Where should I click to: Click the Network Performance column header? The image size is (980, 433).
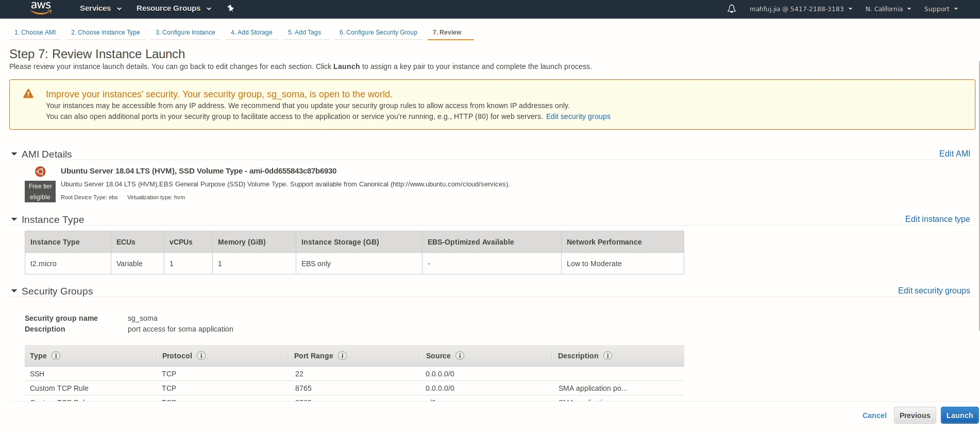[x=622, y=242]
